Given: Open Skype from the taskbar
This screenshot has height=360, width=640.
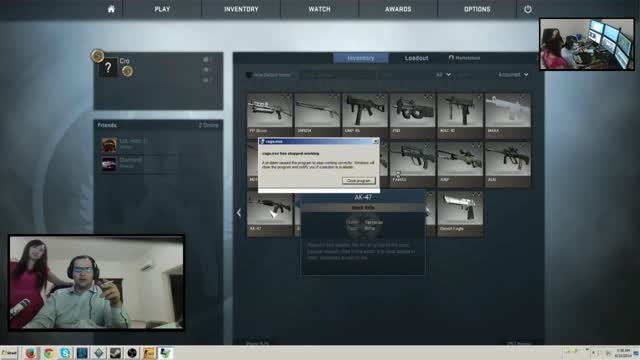Looking at the screenshot, I should coord(65,353).
